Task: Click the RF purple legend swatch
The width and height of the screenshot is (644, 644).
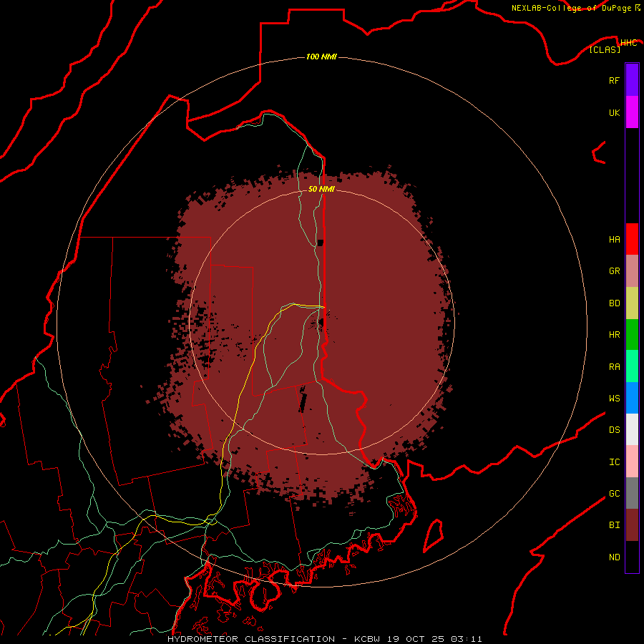Action: click(632, 80)
